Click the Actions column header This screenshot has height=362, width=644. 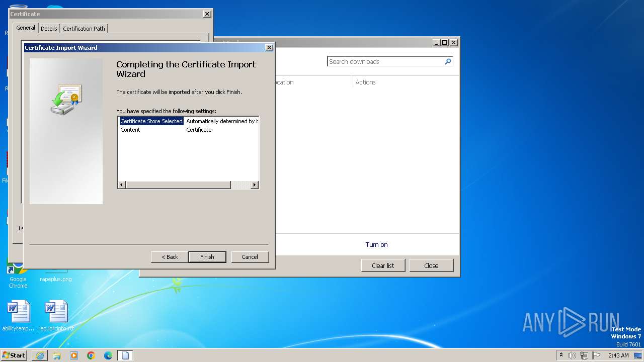[x=366, y=82]
